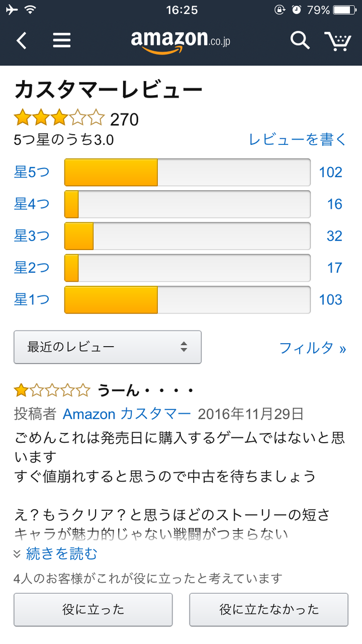
Task: Open the フィルタ options
Action: click(x=312, y=348)
